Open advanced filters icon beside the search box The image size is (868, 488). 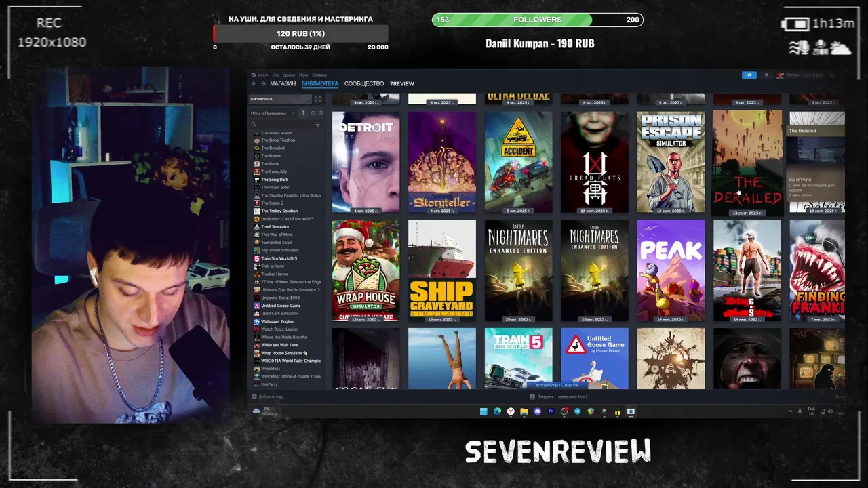coord(317,125)
